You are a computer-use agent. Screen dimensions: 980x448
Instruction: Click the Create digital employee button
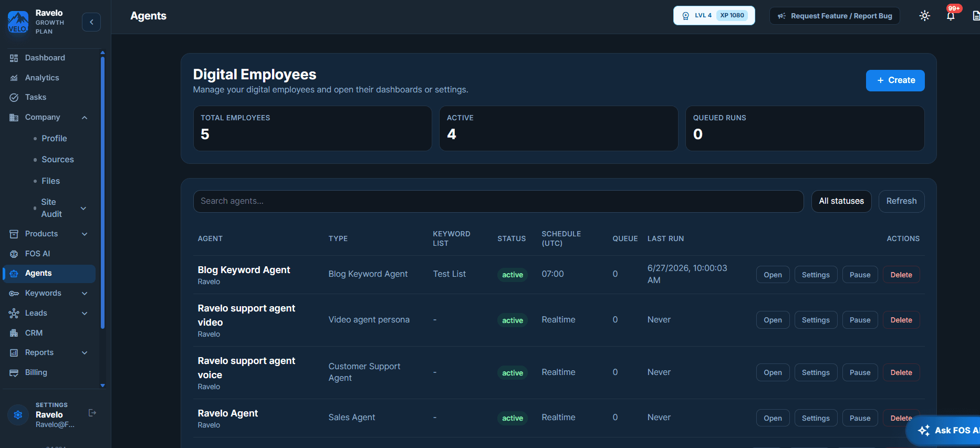point(895,80)
